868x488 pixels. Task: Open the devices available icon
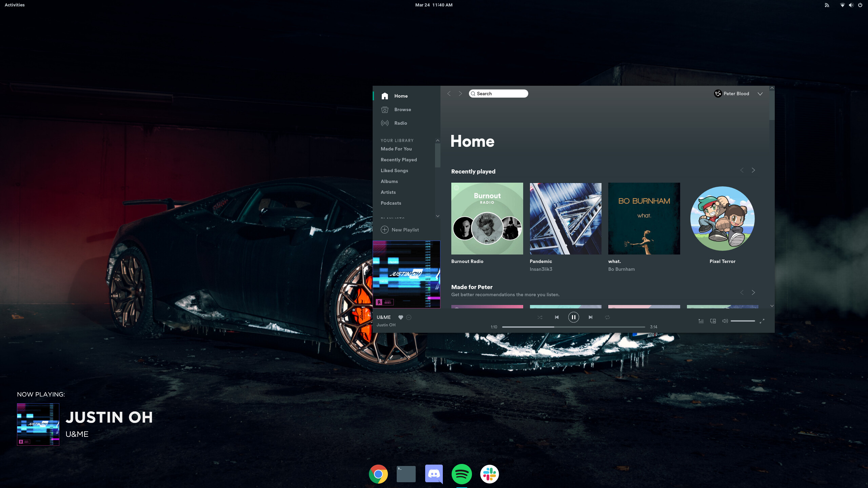(x=713, y=321)
